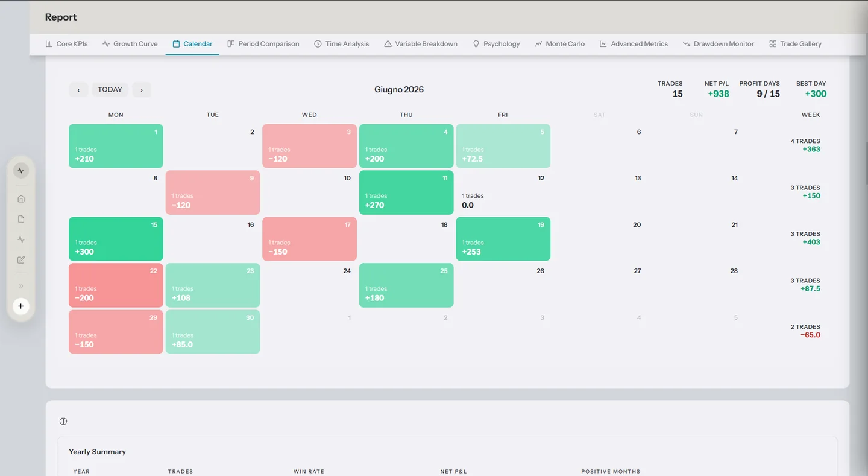The height and width of the screenshot is (476, 868).
Task: Click the Report page title
Action: (x=61, y=17)
